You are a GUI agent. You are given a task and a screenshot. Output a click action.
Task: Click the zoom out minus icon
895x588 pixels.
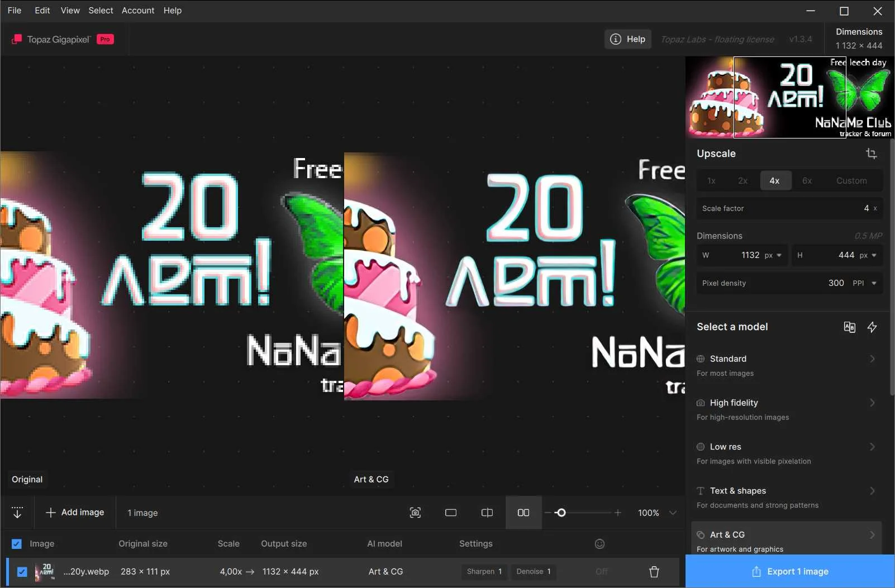[x=548, y=513]
